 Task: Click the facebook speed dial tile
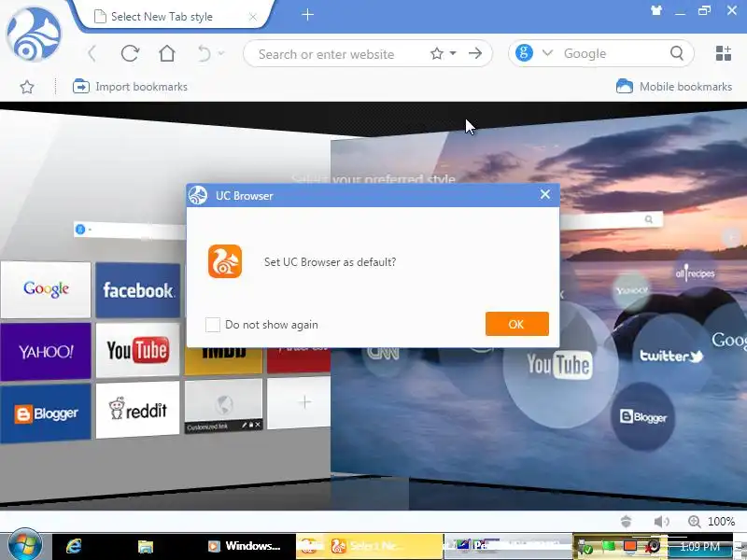[x=137, y=290]
